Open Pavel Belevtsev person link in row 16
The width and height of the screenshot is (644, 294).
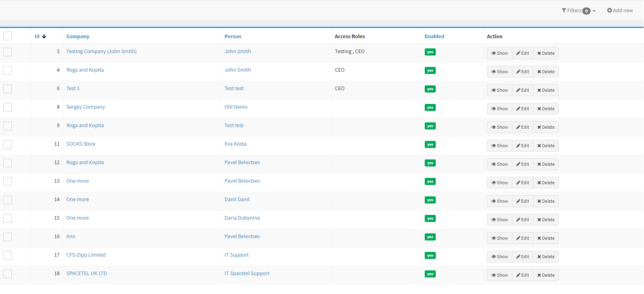coord(242,237)
